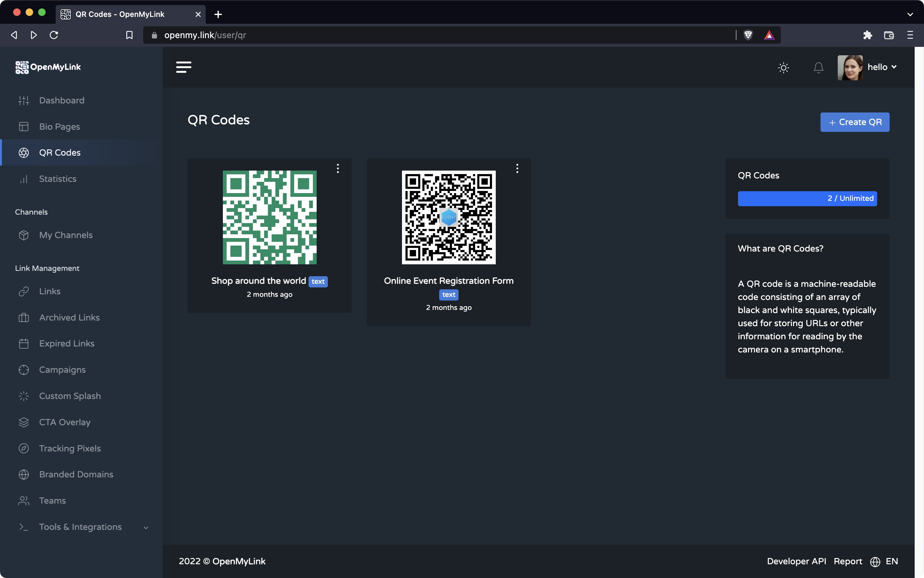Open the Developer API footer link

(796, 561)
